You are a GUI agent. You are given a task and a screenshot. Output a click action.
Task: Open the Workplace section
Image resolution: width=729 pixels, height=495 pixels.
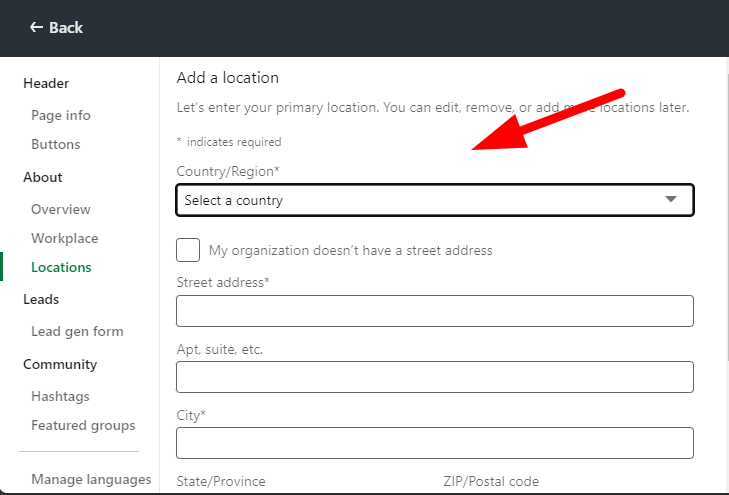(x=65, y=238)
